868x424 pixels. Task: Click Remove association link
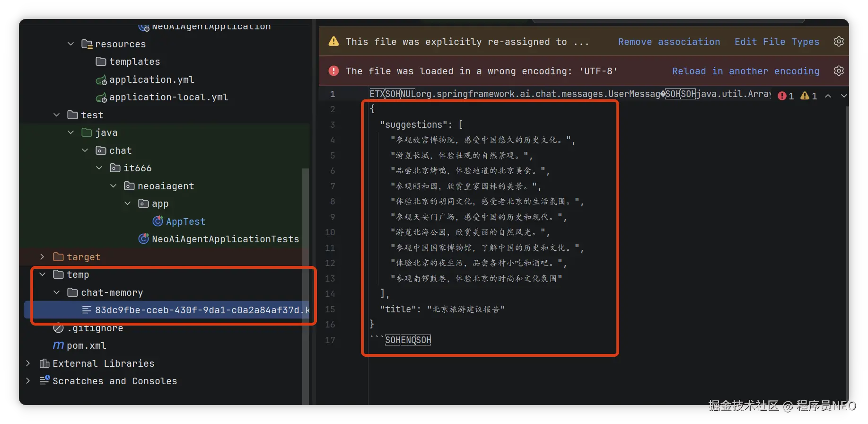pyautogui.click(x=669, y=42)
